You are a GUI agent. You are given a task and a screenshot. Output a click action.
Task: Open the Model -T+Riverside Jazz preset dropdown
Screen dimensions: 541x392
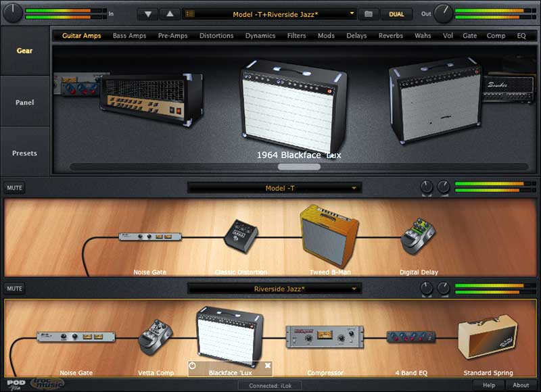[x=269, y=14]
